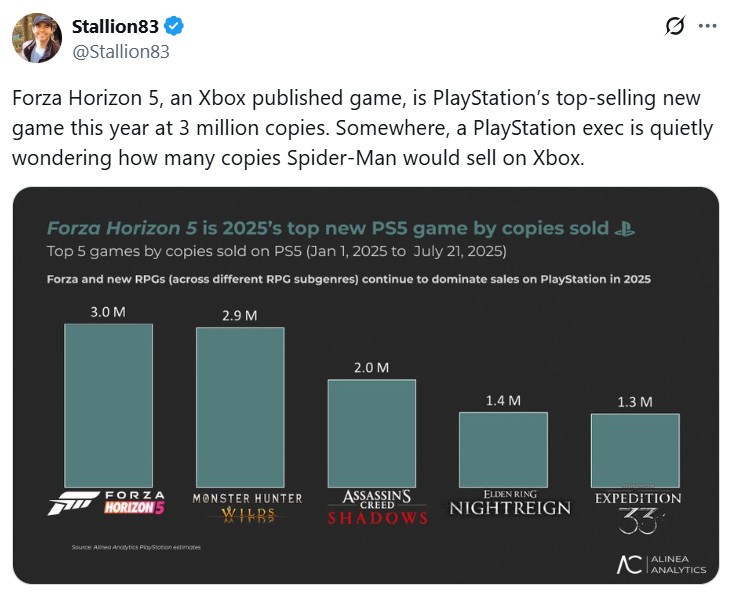
Task: Open the three-dot More options menu
Action: [708, 26]
